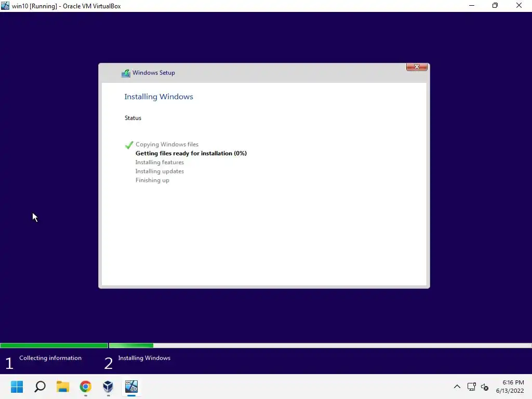
Task: Click the green checkmark beside Copying Windows files
Action: tap(129, 145)
